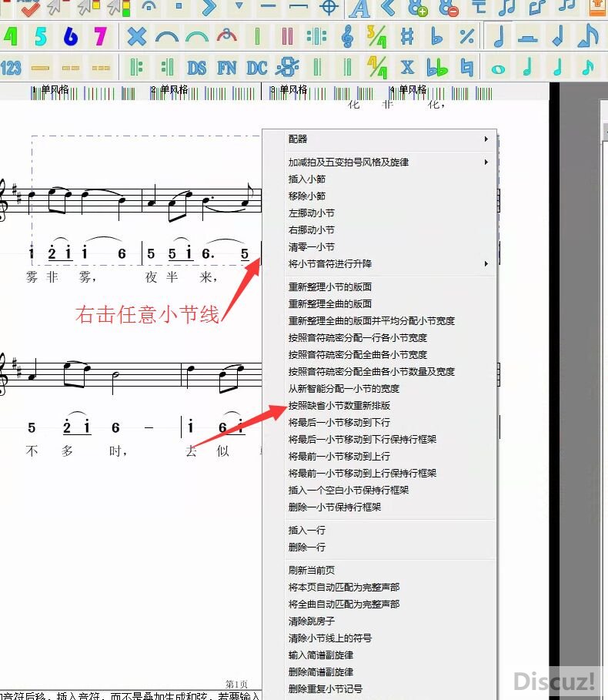Select the double-sharp X accidental
Viewport: 608px width, 700px height.
(x=407, y=68)
